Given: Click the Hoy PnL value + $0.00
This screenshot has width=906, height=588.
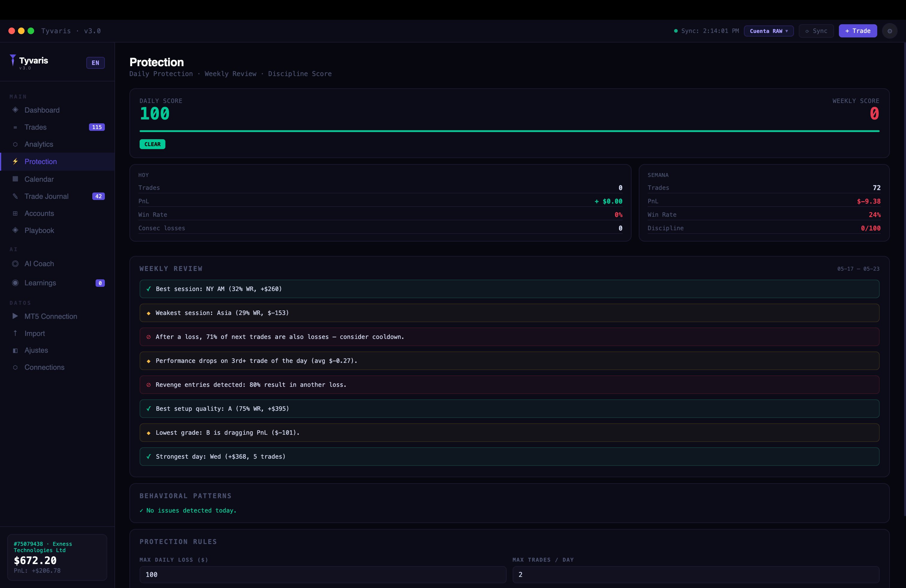Looking at the screenshot, I should pos(608,201).
